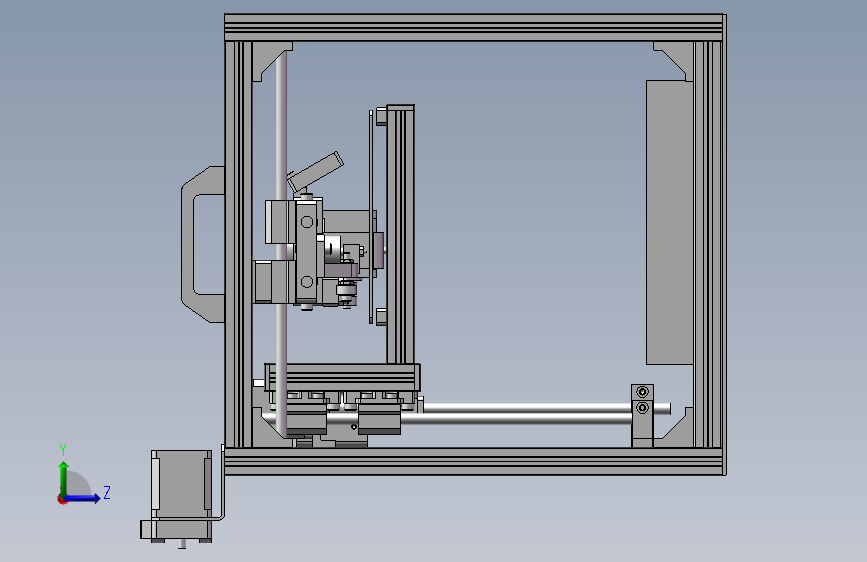Select the stepper motor below the frame
Image resolution: width=867 pixels, height=562 pixels.
pyautogui.click(x=181, y=495)
